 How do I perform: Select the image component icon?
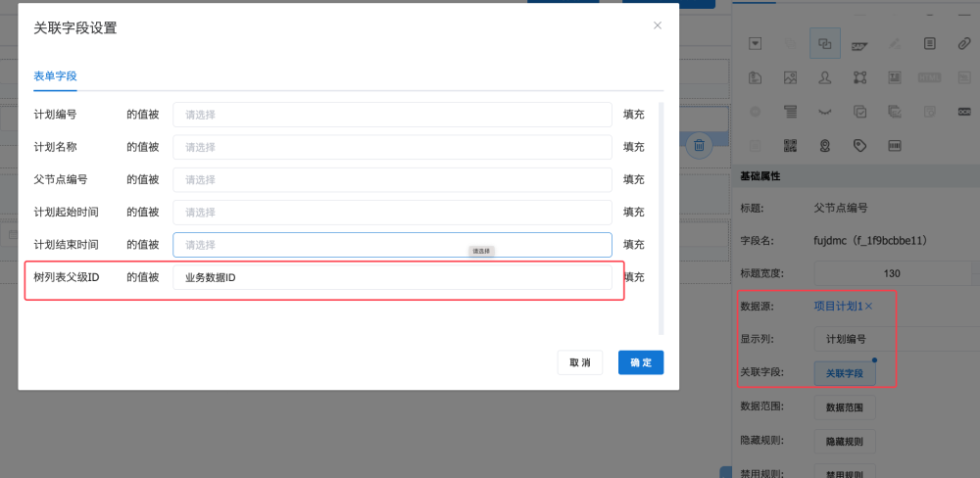click(790, 77)
